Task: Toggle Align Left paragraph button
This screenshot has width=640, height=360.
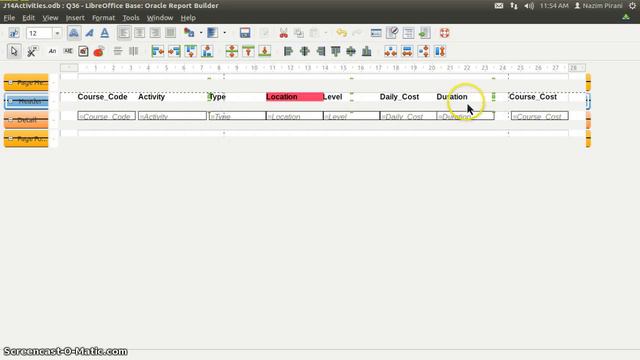Action: tap(124, 33)
